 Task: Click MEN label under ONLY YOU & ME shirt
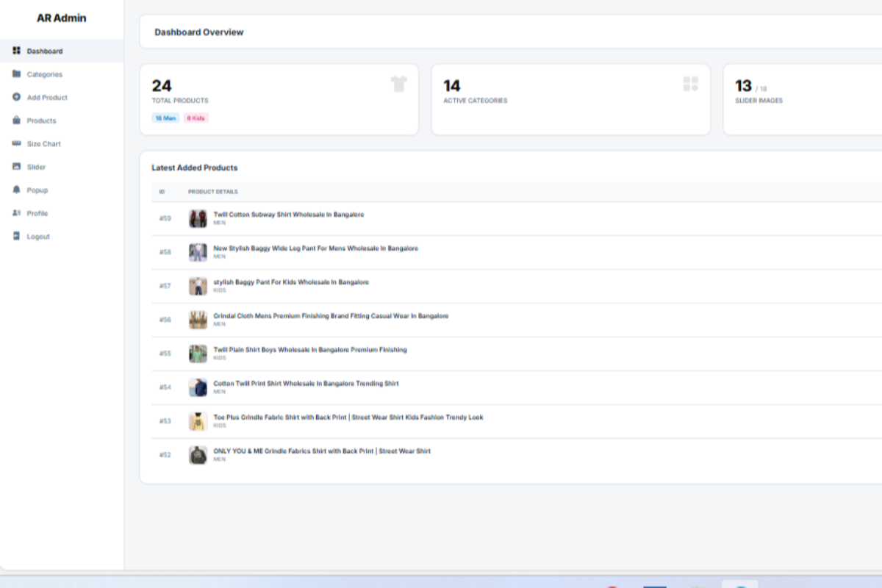(219, 459)
